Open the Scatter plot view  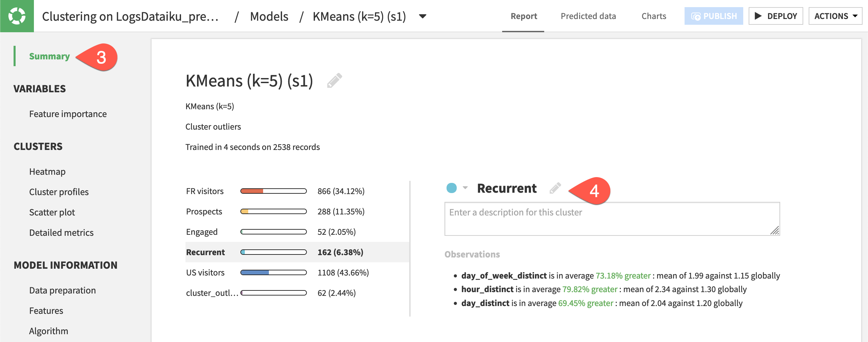coord(52,212)
